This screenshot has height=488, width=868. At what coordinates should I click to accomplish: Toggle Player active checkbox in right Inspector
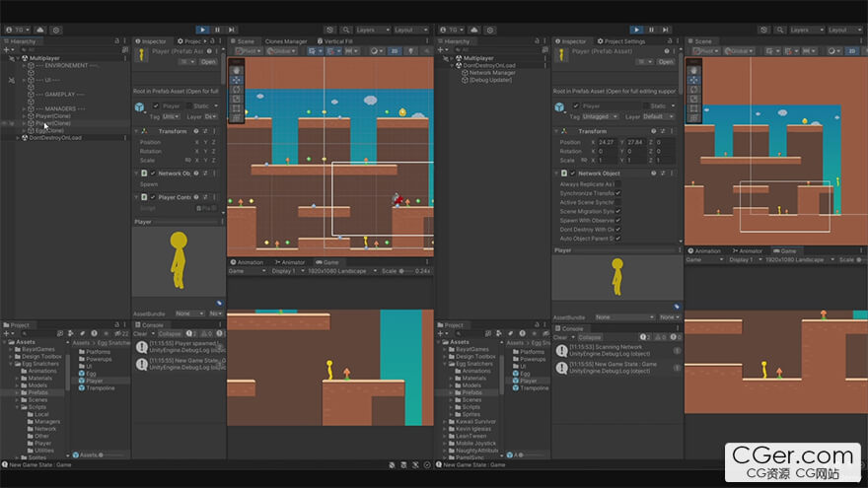click(576, 105)
